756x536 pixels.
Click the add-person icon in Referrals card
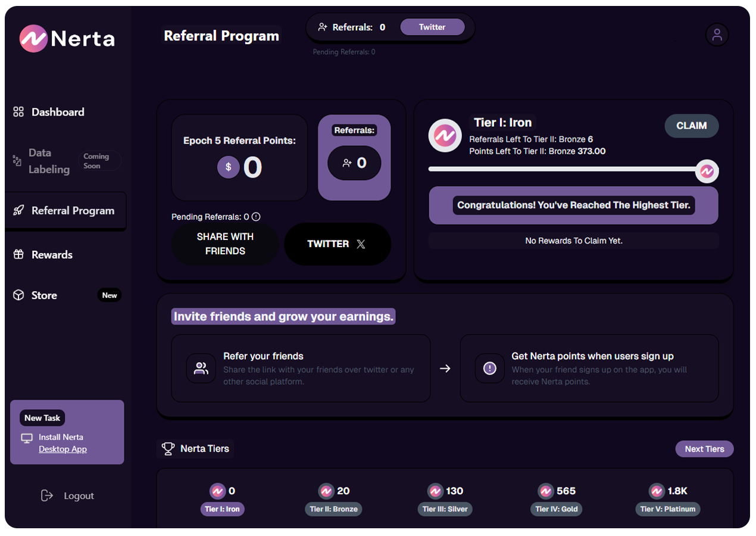[347, 163]
